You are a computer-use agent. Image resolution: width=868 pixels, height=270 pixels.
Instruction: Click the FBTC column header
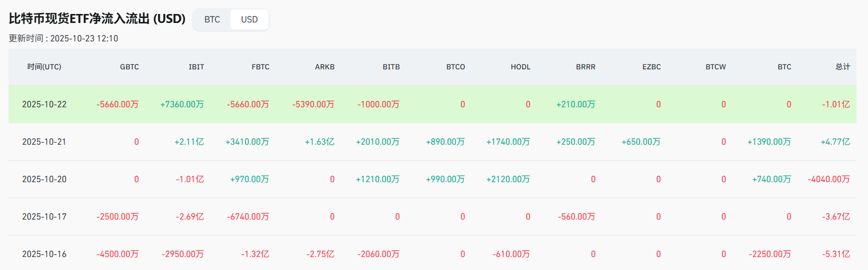click(x=260, y=67)
